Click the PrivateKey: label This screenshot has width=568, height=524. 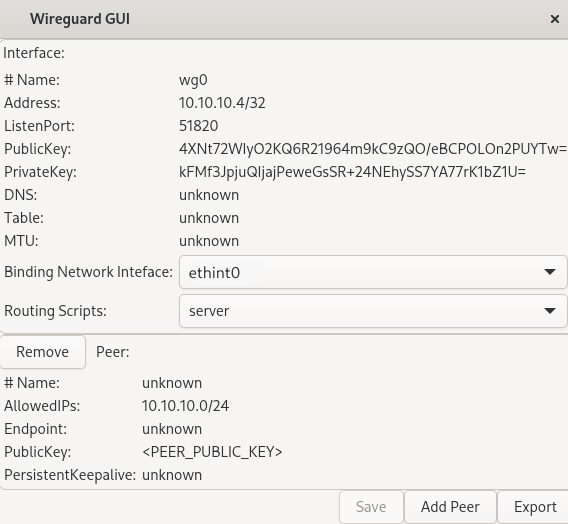coord(40,172)
